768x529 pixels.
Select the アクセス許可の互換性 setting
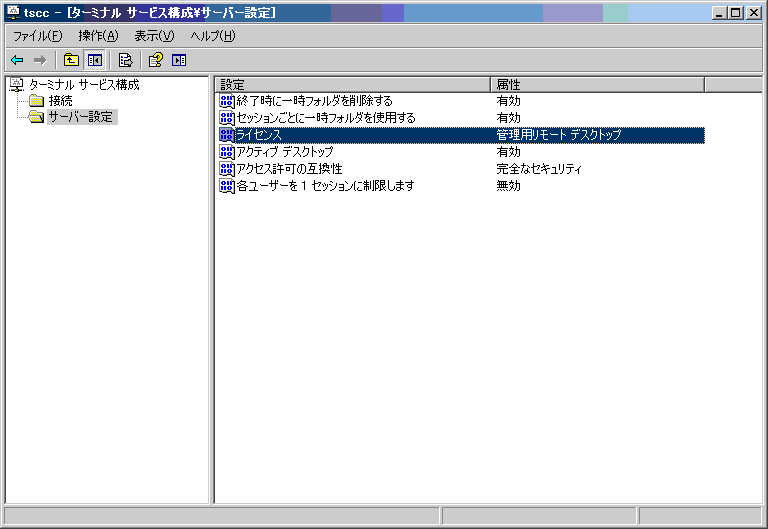(289, 168)
